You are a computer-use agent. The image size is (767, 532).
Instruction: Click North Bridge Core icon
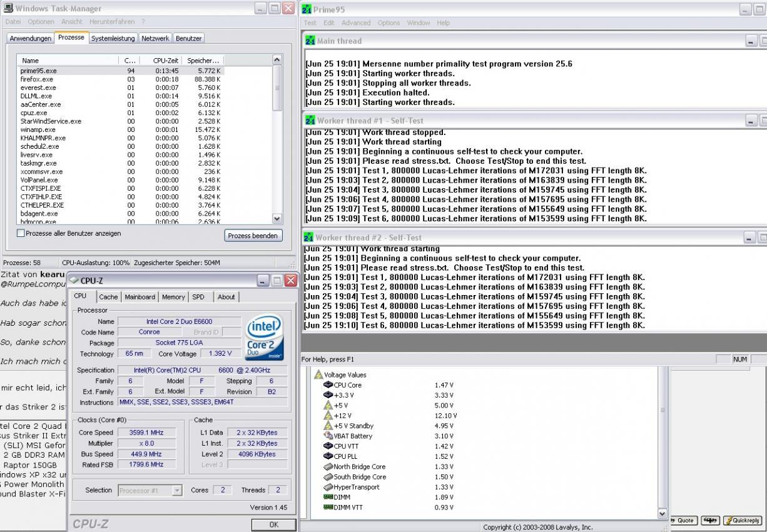[x=328, y=466]
